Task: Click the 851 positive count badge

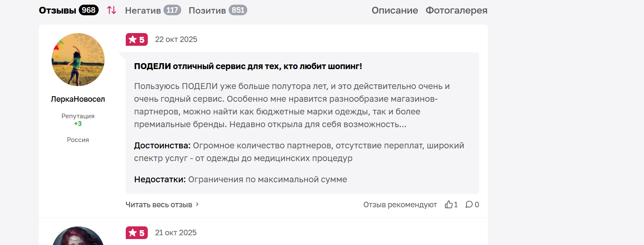Action: (238, 10)
